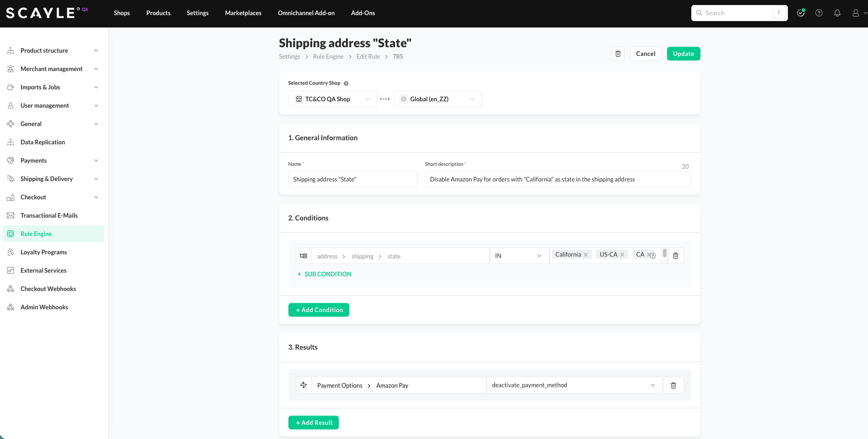Screen dimensions: 868x439
Task: Expand the Imports & Jobs chevron
Action: pyautogui.click(x=96, y=87)
